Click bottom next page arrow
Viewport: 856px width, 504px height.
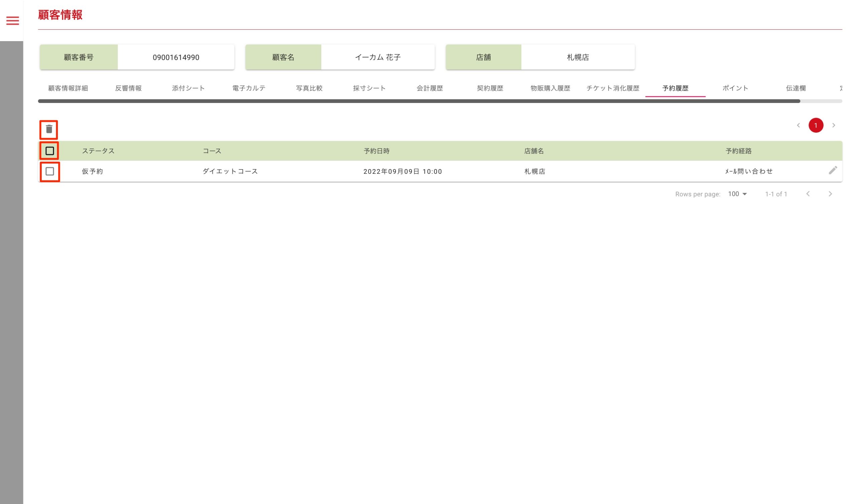[x=830, y=194]
